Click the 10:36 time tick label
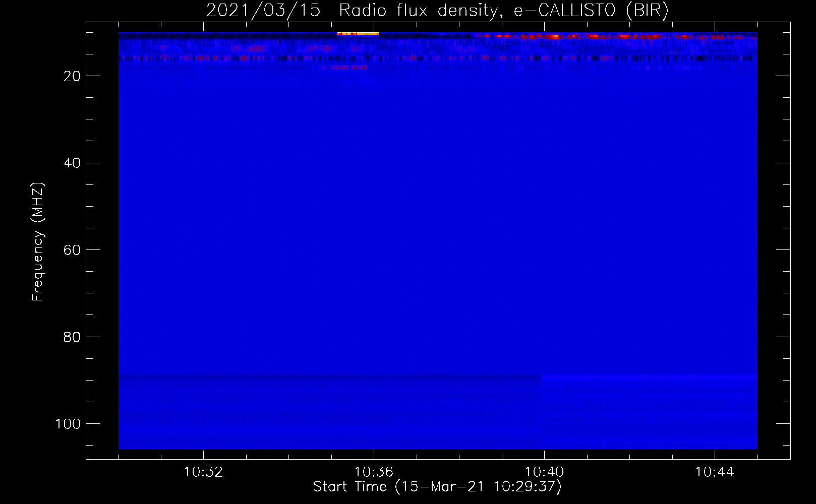This screenshot has width=816, height=504. tap(374, 472)
